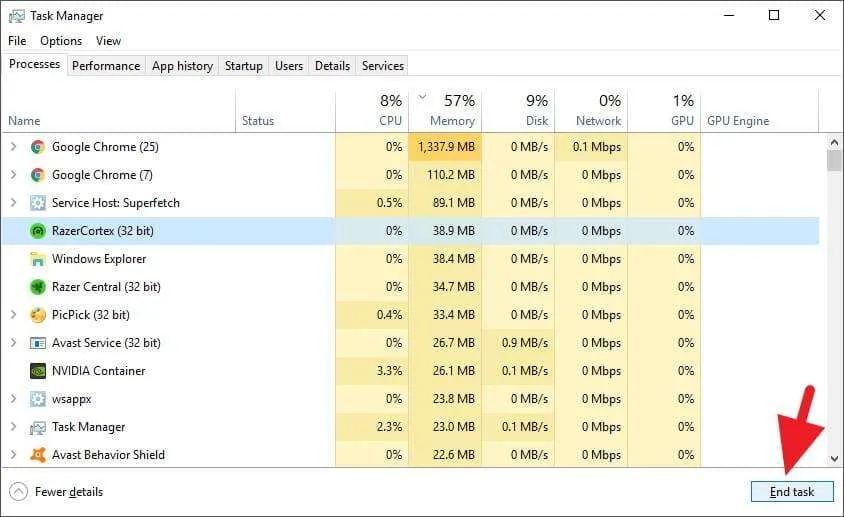Click the vertical scrollbar thumb
The height and width of the screenshot is (517, 844).
click(x=834, y=160)
